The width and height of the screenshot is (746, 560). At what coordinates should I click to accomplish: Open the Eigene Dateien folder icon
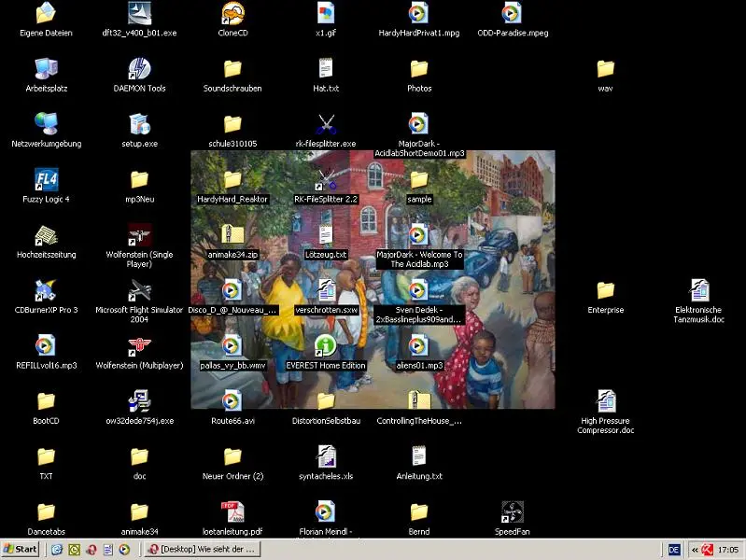[x=46, y=13]
